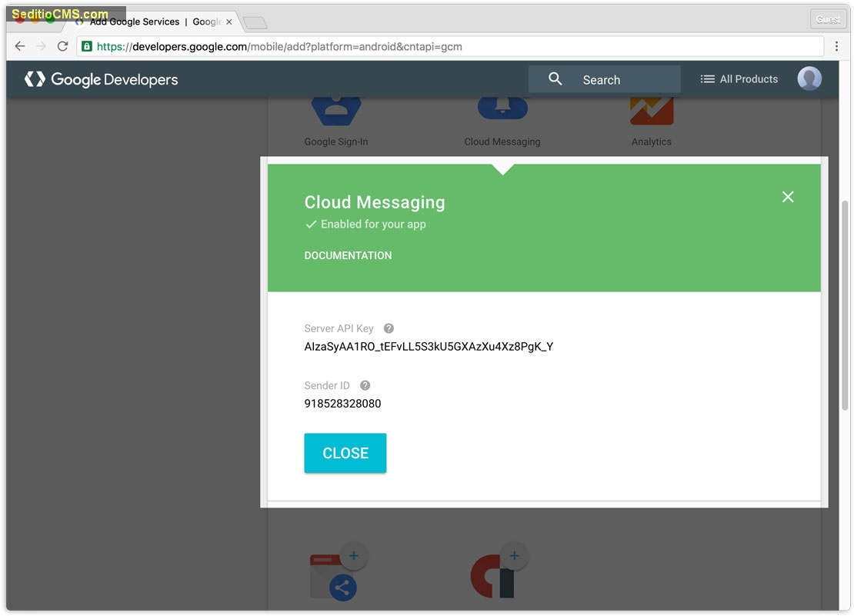Image resolution: width=854 pixels, height=616 pixels.
Task: Reload the page with refresh icon
Action: 62,46
